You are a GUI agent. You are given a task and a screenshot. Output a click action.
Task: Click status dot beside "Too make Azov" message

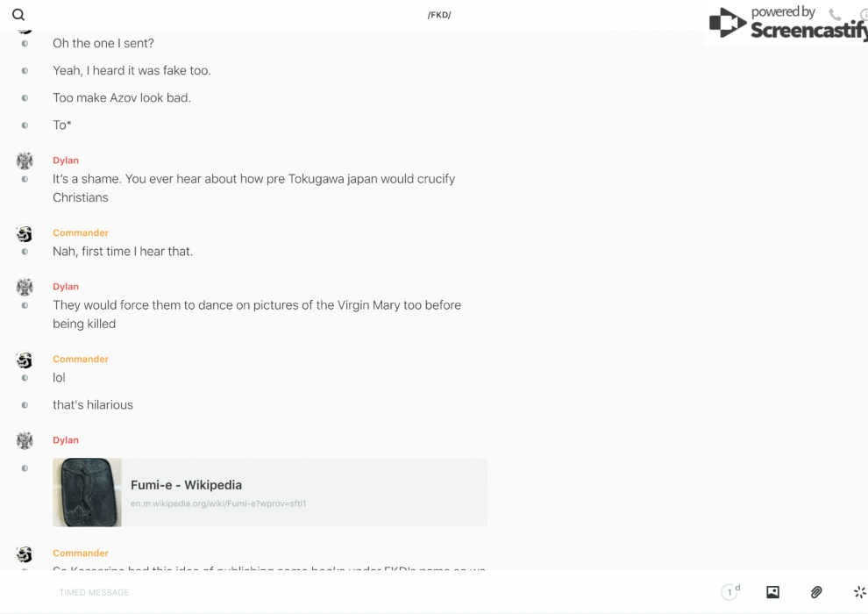[25, 98]
